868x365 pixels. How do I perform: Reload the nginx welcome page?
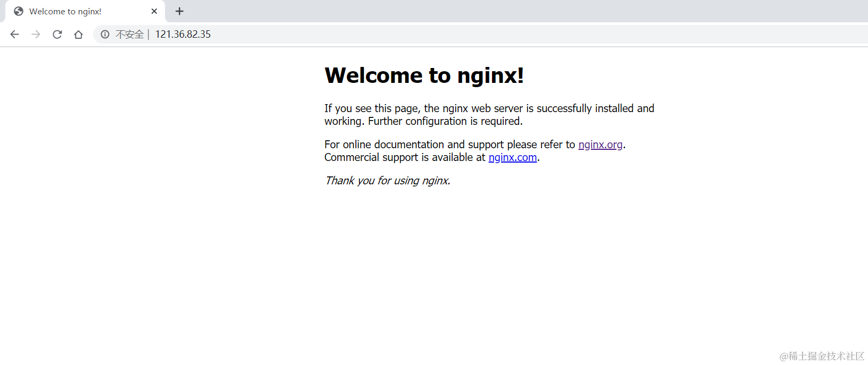pyautogui.click(x=57, y=35)
